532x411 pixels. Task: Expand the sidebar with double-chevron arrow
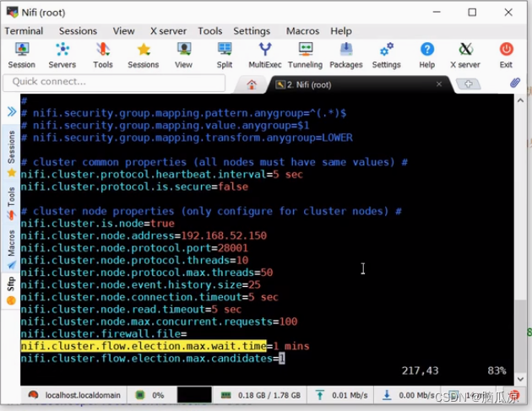12,111
